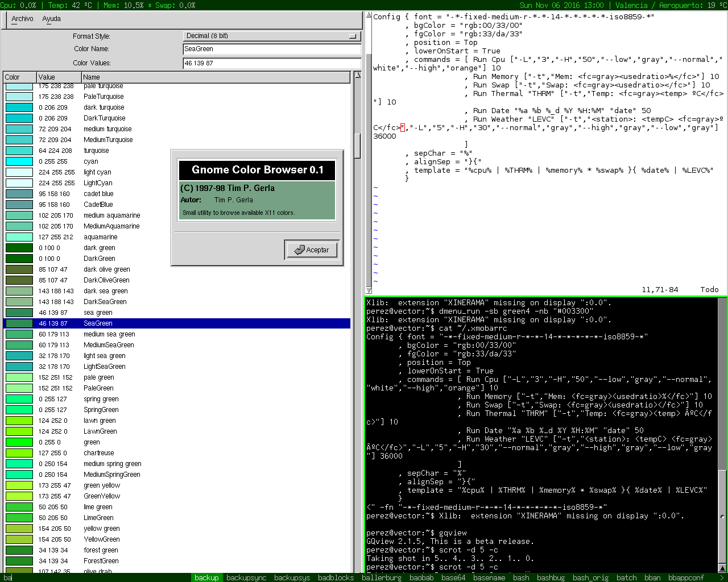Select the 'pale green' row
This screenshot has width=728, height=582.
(x=177, y=377)
